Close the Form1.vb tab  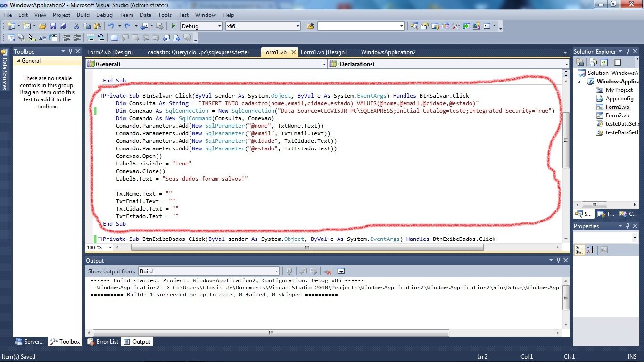(x=293, y=52)
